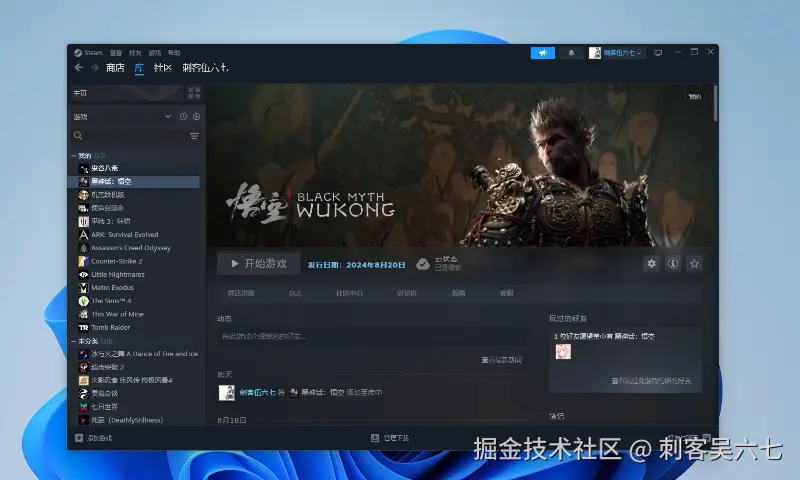
Task: Expand the 游戏 category dropdown
Action: coord(168,117)
